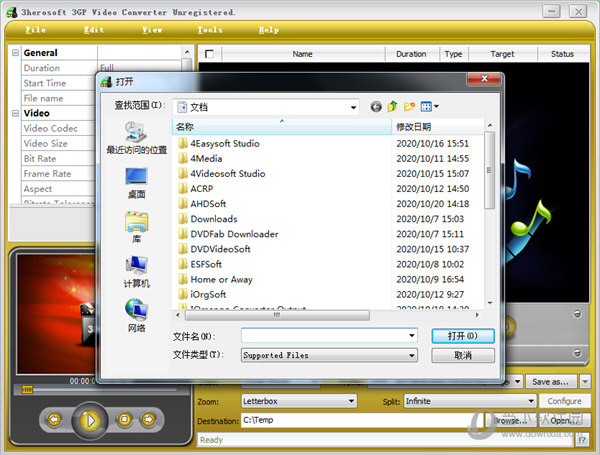The height and width of the screenshot is (455, 600).
Task: Open the Split Infinite dropdown
Action: [x=531, y=401]
